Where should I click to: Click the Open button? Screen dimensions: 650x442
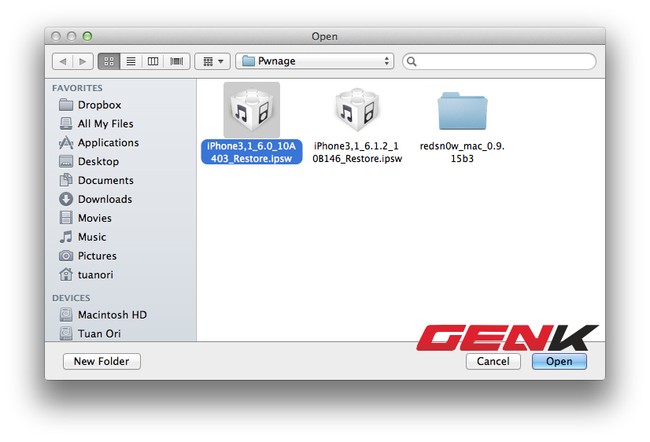tap(559, 361)
